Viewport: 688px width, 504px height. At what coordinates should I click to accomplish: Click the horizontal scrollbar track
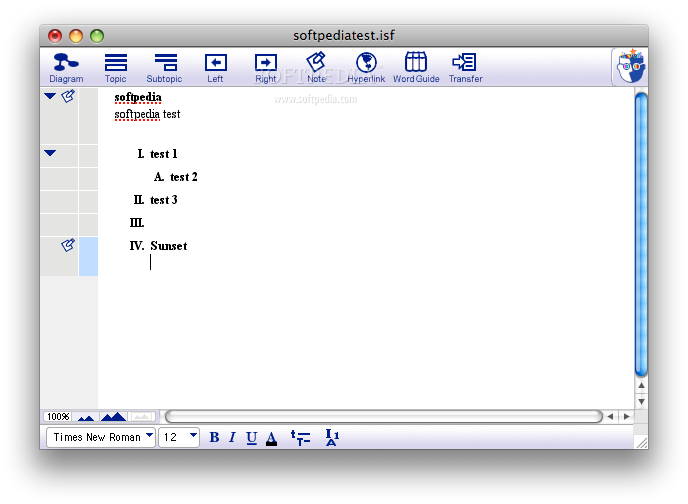pos(383,416)
